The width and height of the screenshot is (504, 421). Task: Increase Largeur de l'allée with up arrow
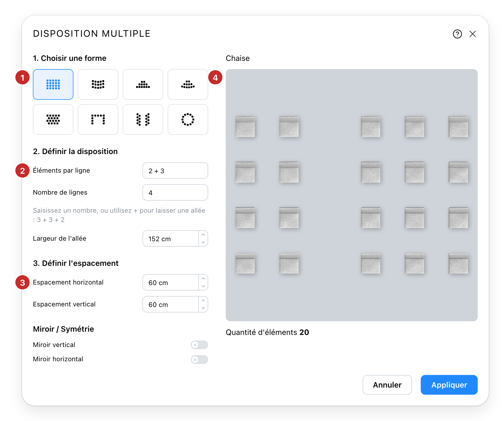(x=203, y=235)
